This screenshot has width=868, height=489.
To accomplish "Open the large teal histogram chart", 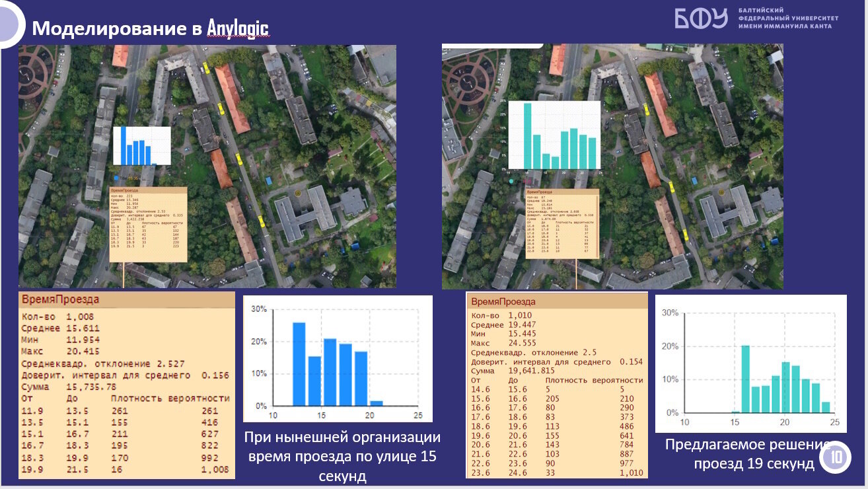I will (x=750, y=364).
